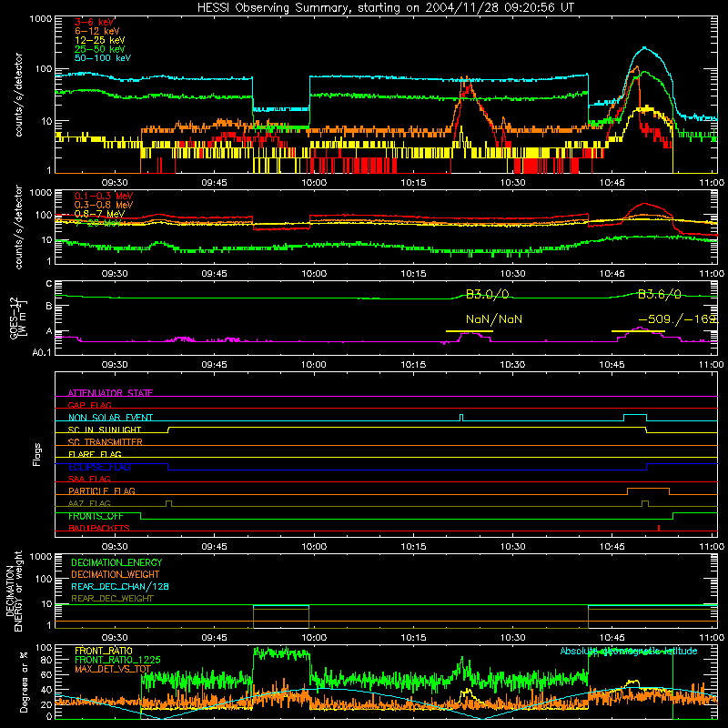Viewport: 728px width, 728px height.
Task: Click the SC_IN_SUNLIGHT flag label
Action: pos(105,430)
